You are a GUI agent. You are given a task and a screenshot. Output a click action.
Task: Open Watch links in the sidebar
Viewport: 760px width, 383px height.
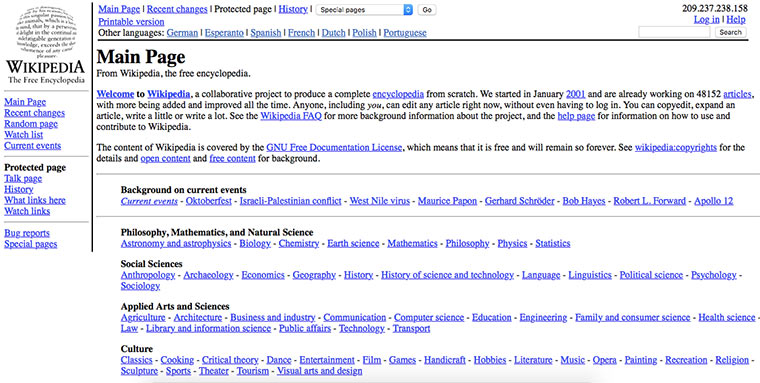(x=27, y=211)
